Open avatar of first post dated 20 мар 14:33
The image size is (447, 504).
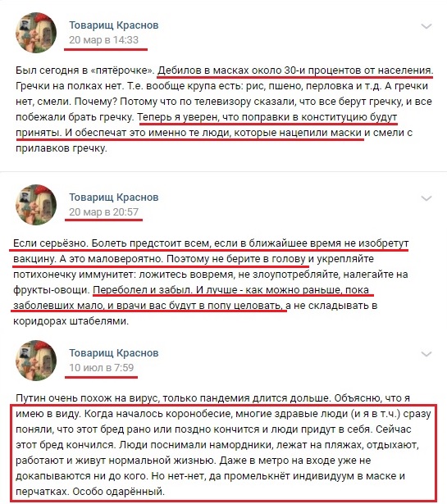click(36, 33)
